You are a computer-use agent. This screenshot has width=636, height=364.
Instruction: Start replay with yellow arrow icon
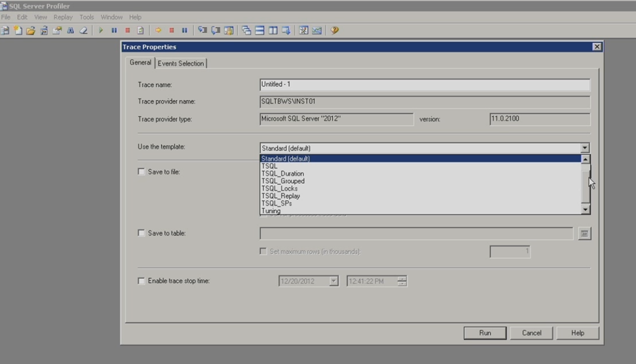point(158,30)
